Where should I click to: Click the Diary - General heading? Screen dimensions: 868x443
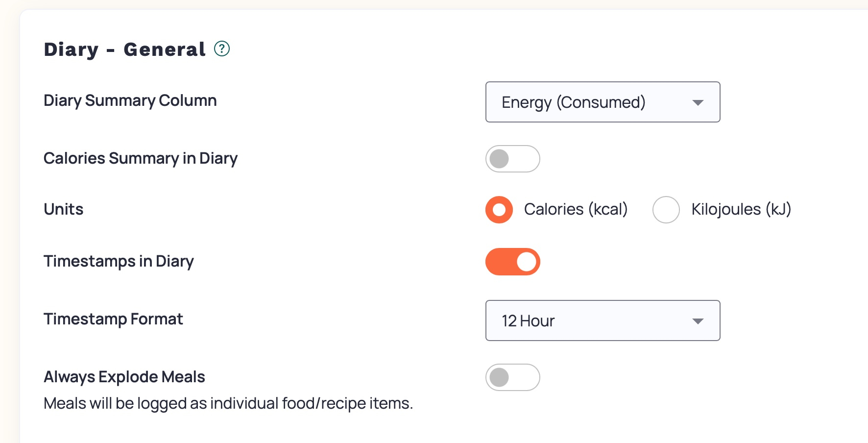coord(125,49)
